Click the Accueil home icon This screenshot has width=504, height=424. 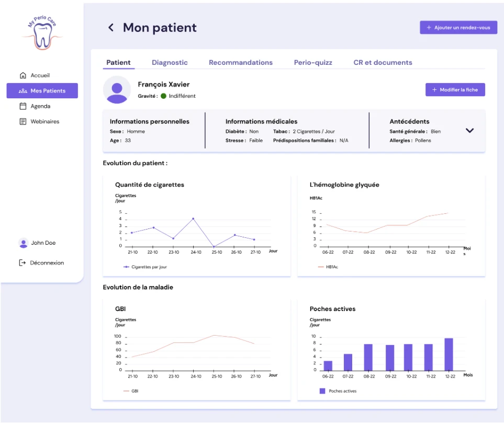[23, 75]
